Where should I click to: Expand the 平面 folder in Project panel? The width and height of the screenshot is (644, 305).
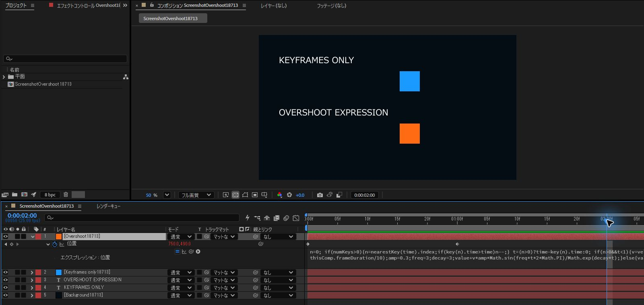pos(4,77)
